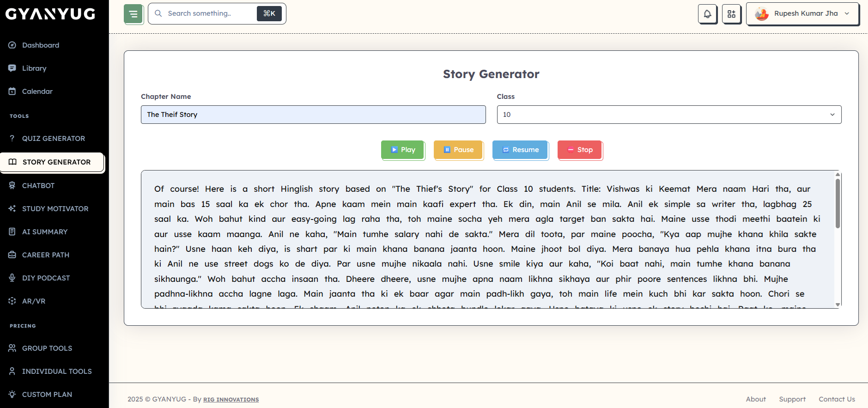Follow the RIG INNOVATIONS footer link
The width and height of the screenshot is (868, 408).
coord(231,400)
